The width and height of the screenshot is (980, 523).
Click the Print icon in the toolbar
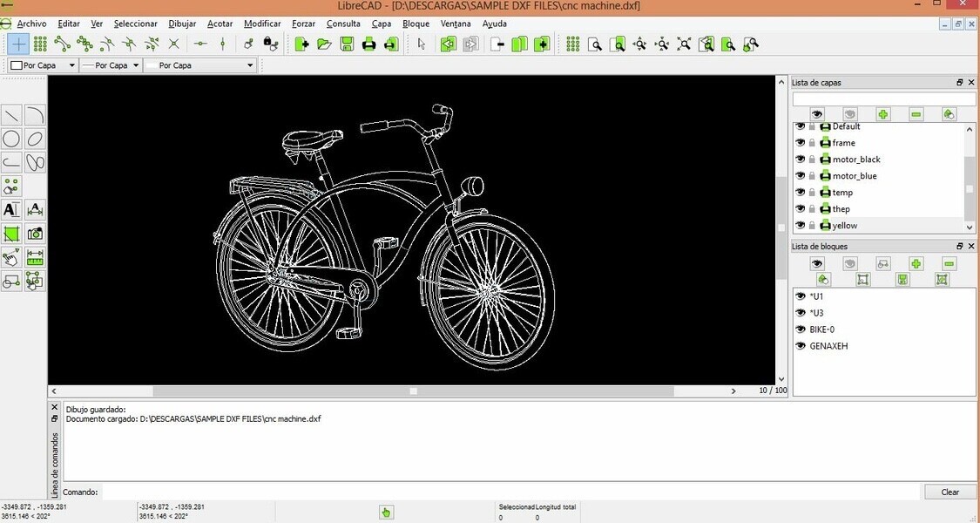368,44
